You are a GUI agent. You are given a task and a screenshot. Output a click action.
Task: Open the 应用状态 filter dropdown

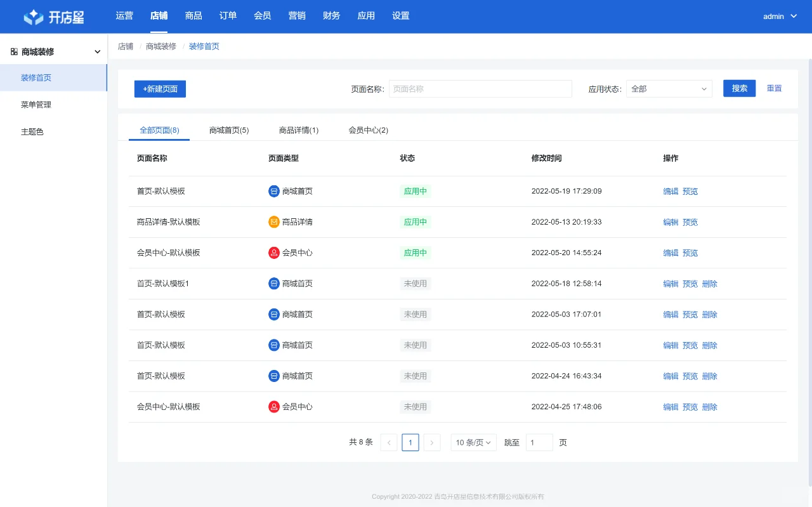coord(669,89)
